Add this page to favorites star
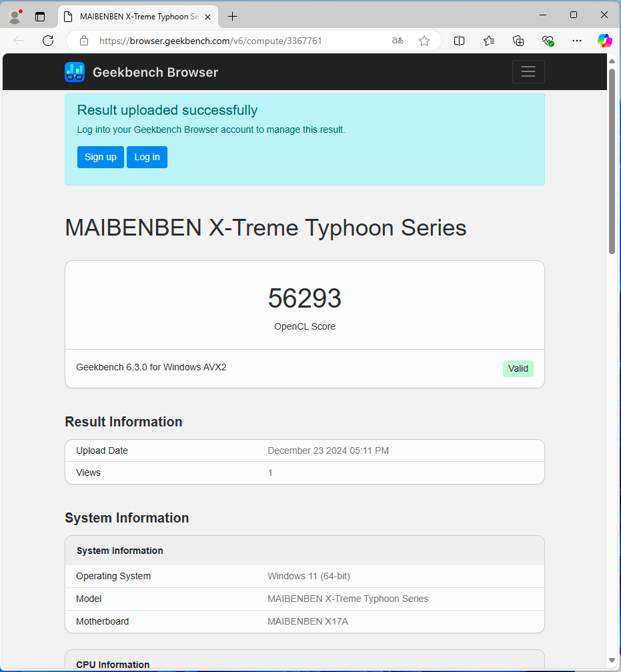Screen dimensions: 621x672 (424, 41)
